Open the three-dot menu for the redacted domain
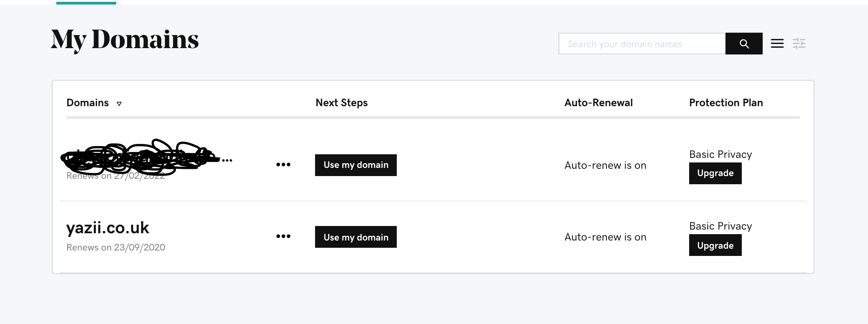This screenshot has width=868, height=324. coord(283,164)
